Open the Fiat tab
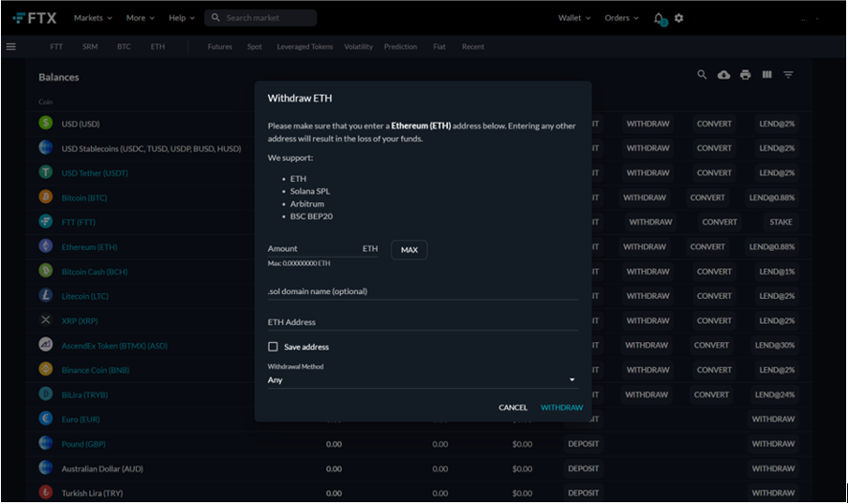The width and height of the screenshot is (848, 504). tap(439, 47)
